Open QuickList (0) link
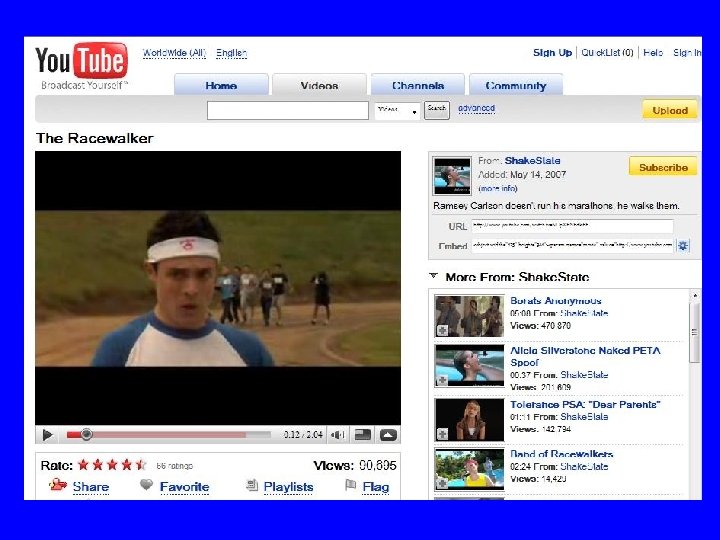The height and width of the screenshot is (540, 720). coord(607,53)
